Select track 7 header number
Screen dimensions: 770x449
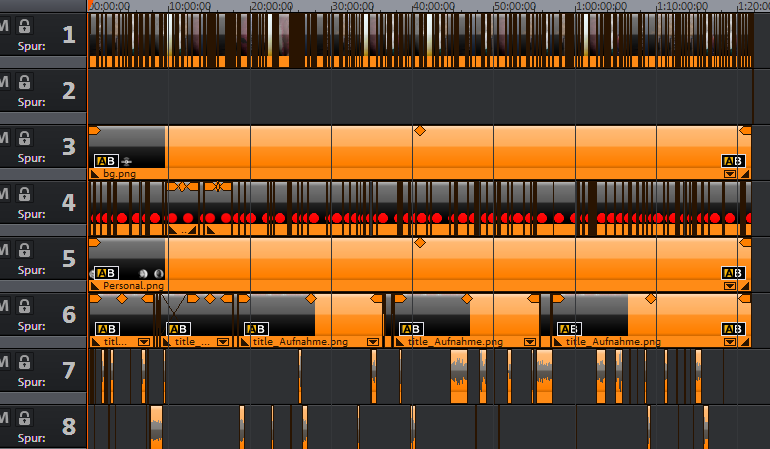(69, 372)
